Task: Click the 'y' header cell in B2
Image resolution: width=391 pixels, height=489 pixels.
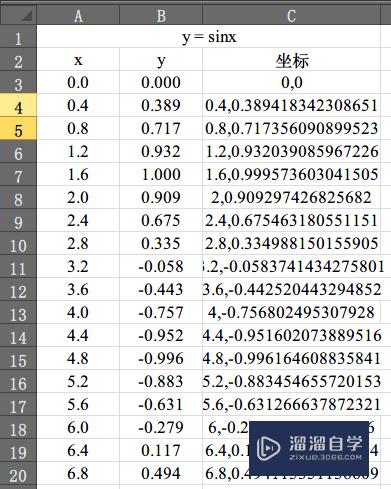Action: point(161,59)
